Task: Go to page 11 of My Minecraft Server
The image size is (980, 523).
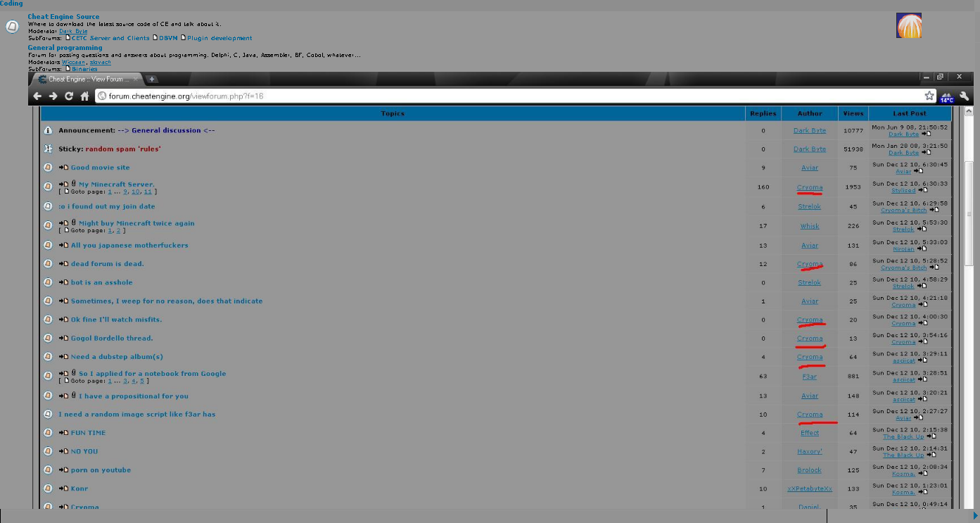Action: click(x=148, y=191)
